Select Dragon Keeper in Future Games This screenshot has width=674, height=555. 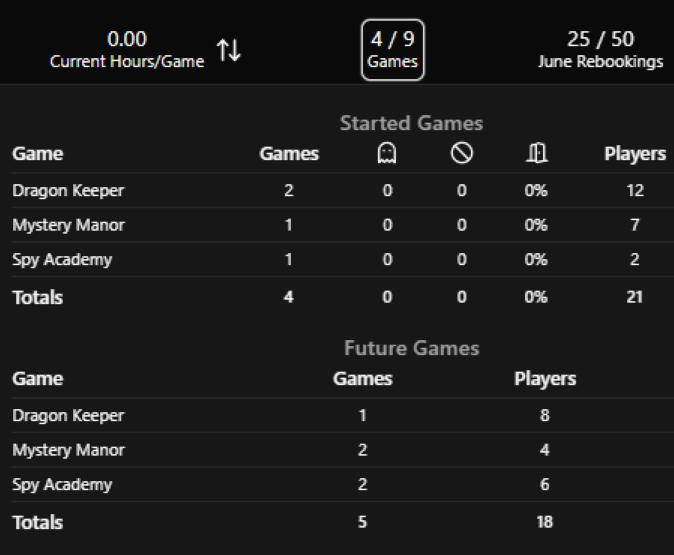[x=68, y=415]
